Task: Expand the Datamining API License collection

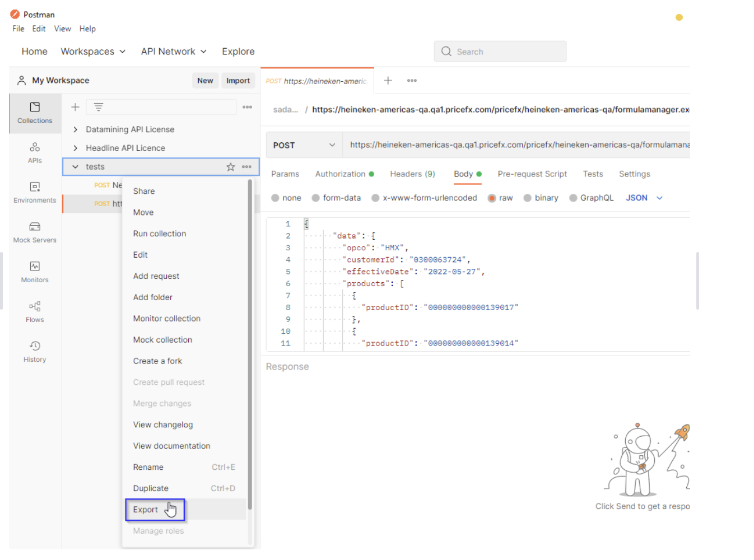Action: [x=75, y=129]
